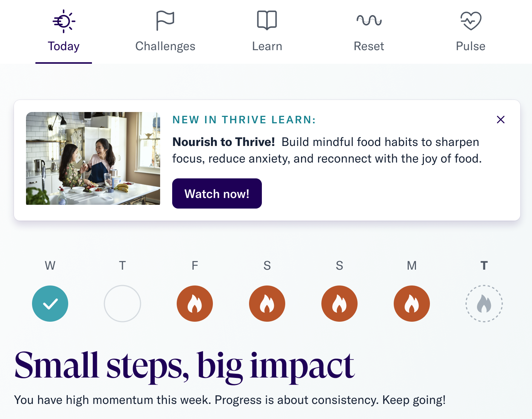Click the Nourish to Thrive! title
Screen dimensions: 532x419
tap(223, 142)
